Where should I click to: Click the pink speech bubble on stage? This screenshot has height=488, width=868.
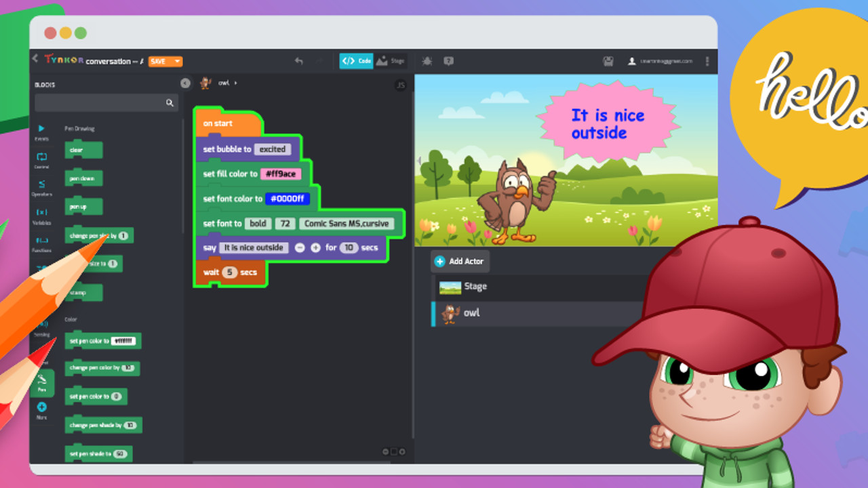pyautogui.click(x=608, y=123)
